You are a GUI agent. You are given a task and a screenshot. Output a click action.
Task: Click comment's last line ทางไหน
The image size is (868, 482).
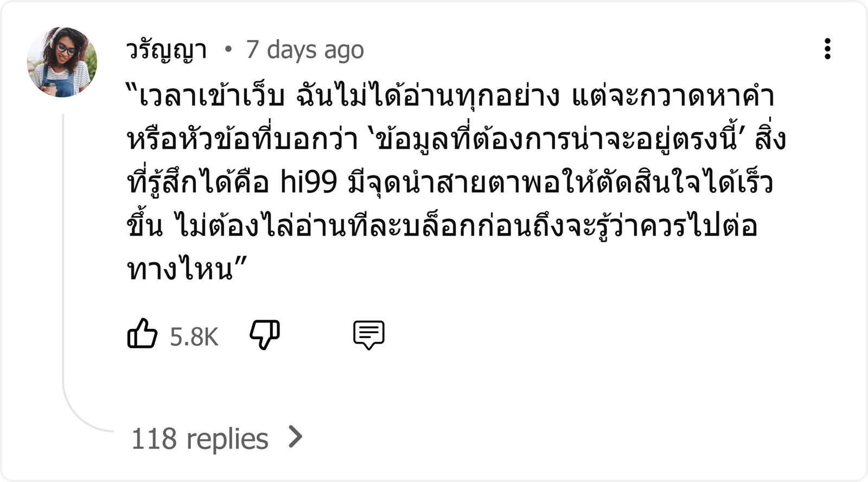click(180, 269)
